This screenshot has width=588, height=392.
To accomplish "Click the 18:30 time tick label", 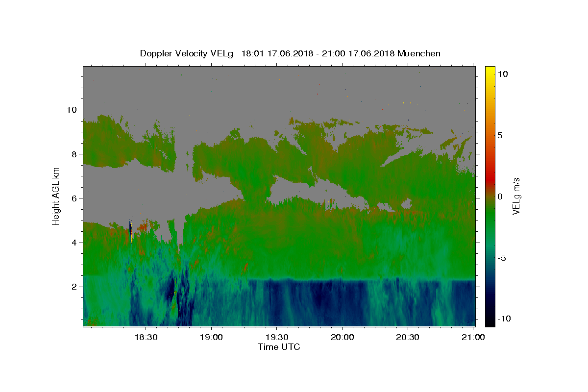I will 146,337.
